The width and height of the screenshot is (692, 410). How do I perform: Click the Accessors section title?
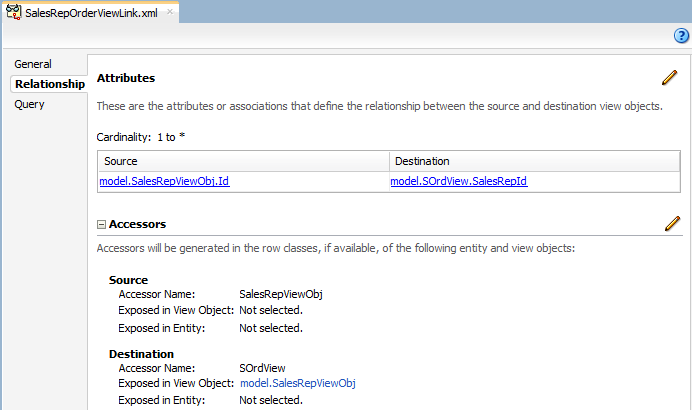(x=137, y=225)
